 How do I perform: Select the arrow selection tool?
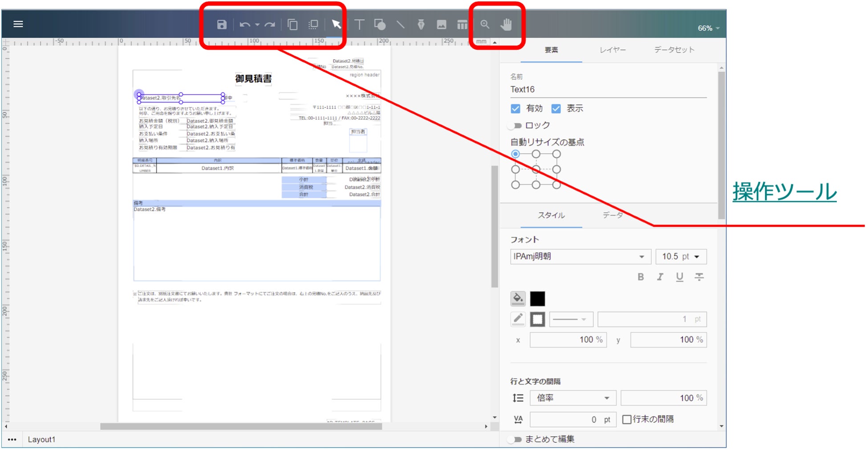coord(336,24)
